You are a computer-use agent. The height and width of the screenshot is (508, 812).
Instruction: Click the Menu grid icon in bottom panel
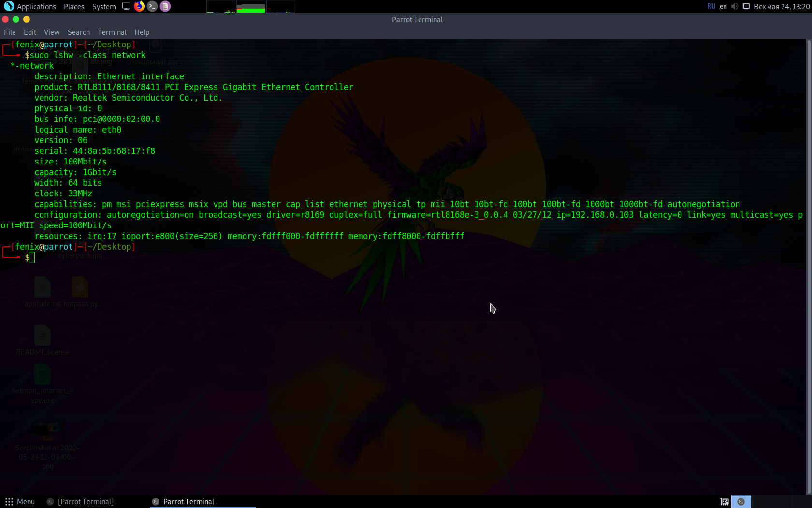tap(9, 502)
